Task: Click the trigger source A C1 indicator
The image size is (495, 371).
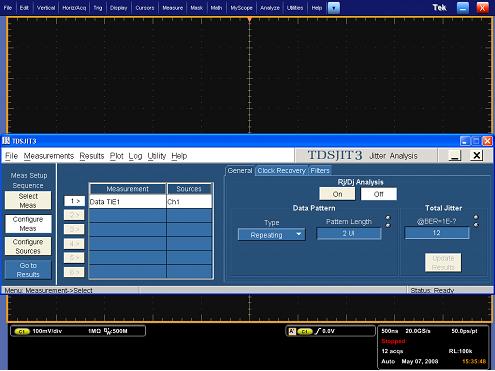Action: tap(300, 331)
